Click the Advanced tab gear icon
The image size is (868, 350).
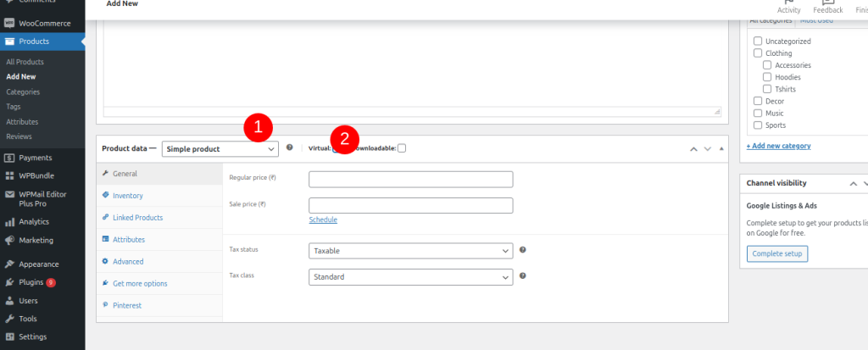[x=105, y=261]
